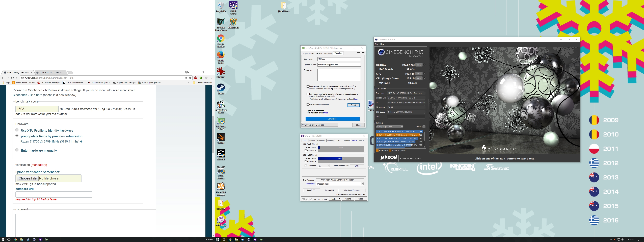
Task: Click the blue Completed progress bar
Action: (x=332, y=119)
